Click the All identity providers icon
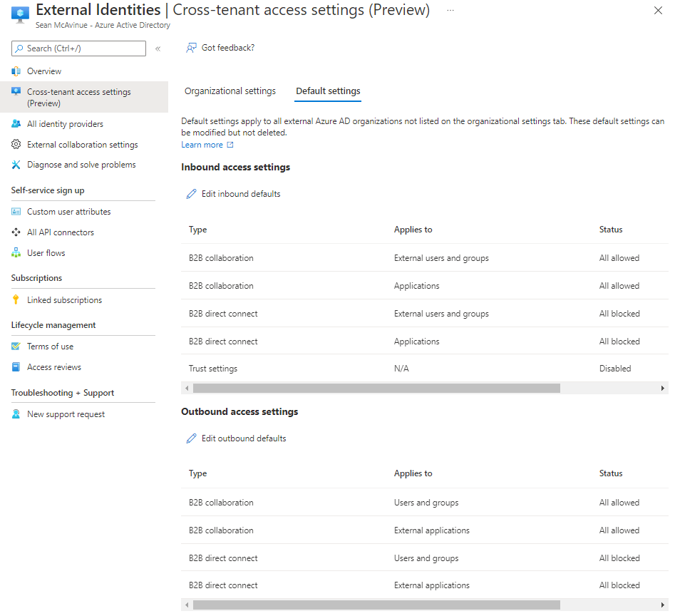The image size is (675, 616). 16,124
